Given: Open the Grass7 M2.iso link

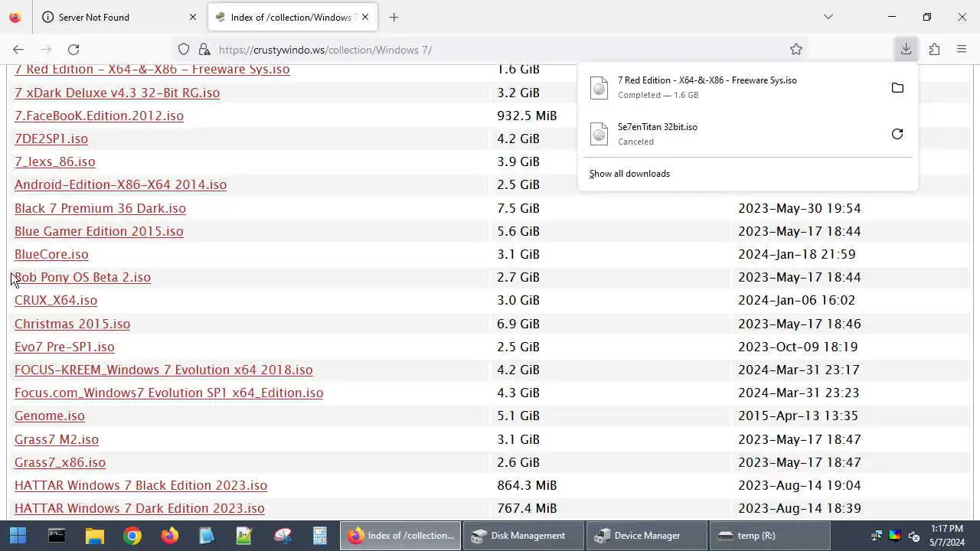Looking at the screenshot, I should (x=57, y=439).
